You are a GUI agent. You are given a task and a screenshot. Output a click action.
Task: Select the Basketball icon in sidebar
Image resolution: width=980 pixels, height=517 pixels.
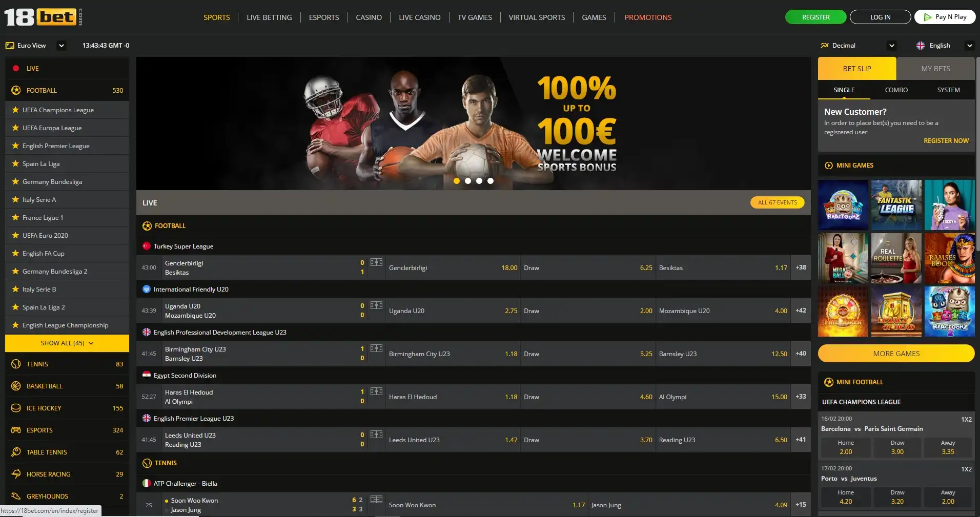click(x=16, y=386)
